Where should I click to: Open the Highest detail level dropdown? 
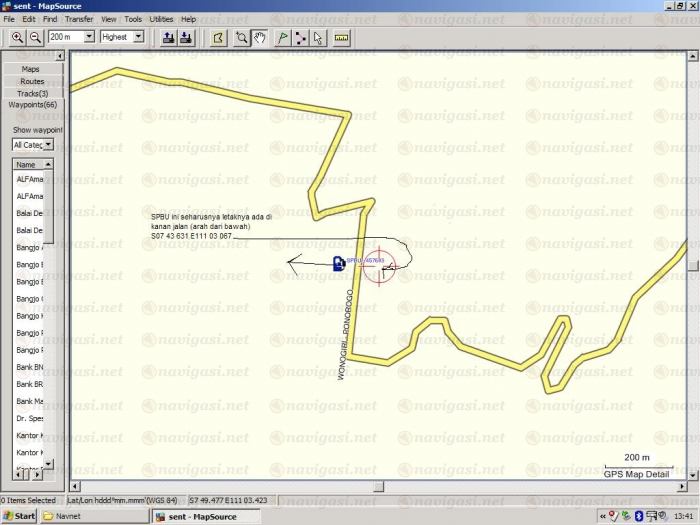(138, 37)
